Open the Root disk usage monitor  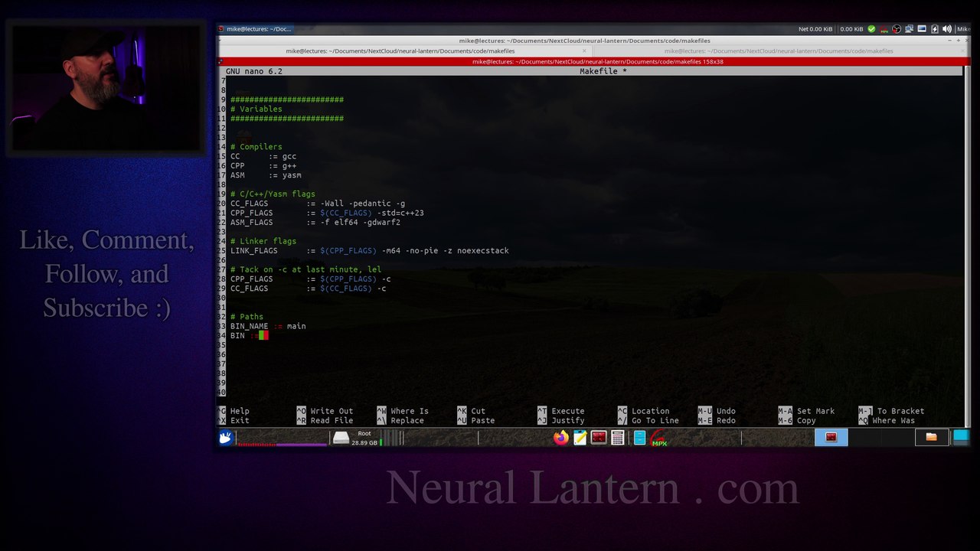click(356, 438)
